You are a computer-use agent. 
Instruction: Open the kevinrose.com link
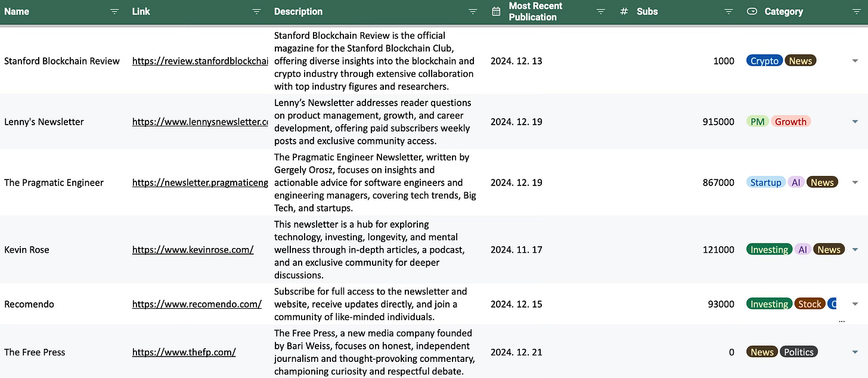coord(193,250)
